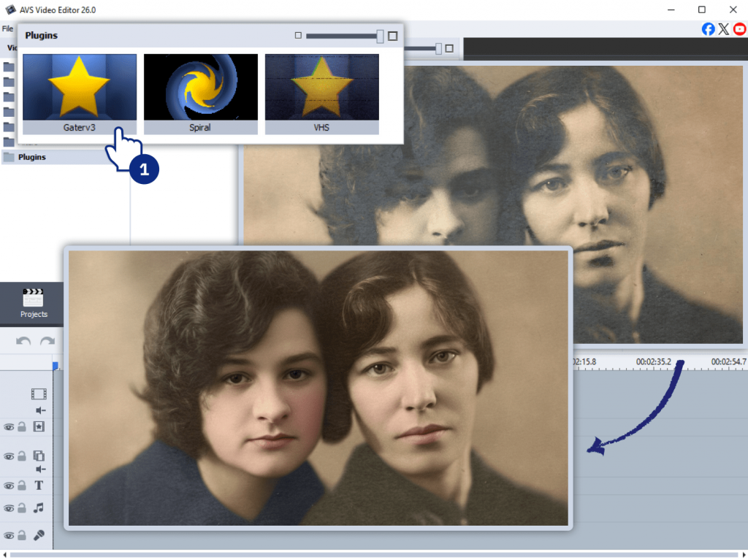Screen dimensions: 748x560
Task: Open the Plugins folder in the tree
Action: click(x=31, y=157)
